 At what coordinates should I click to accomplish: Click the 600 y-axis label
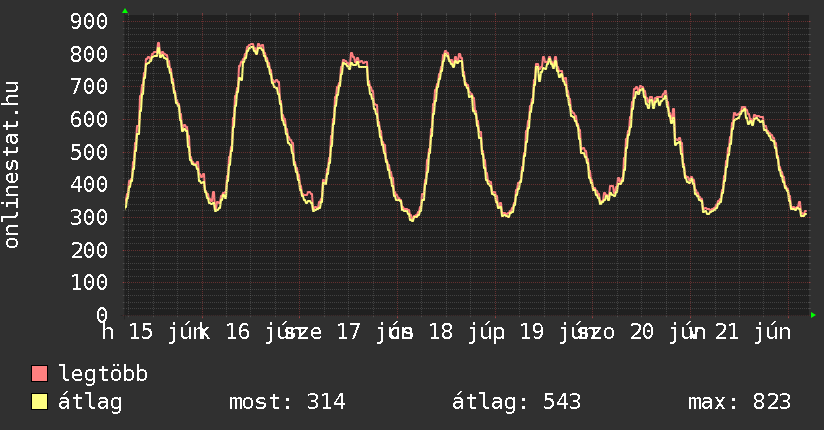89,119
